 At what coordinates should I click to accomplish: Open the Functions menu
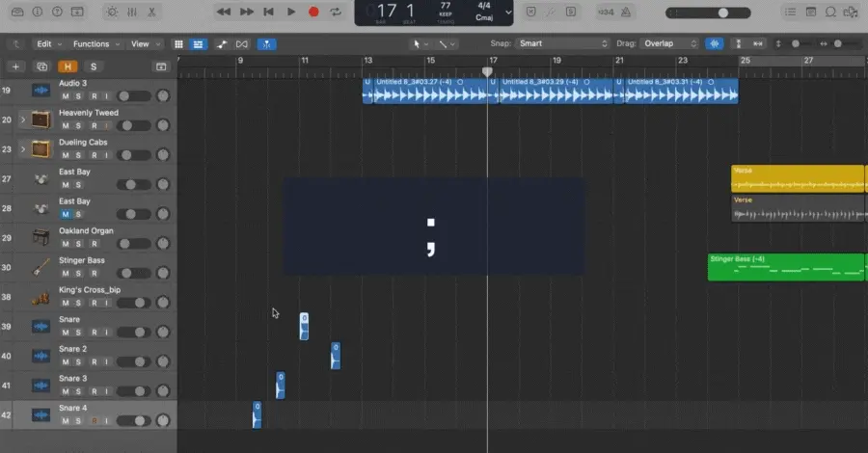coord(96,43)
